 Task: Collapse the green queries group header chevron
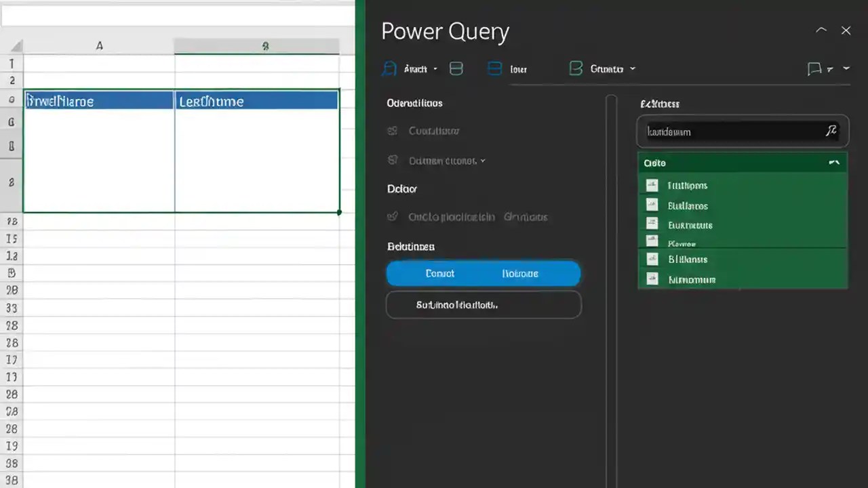(x=834, y=163)
